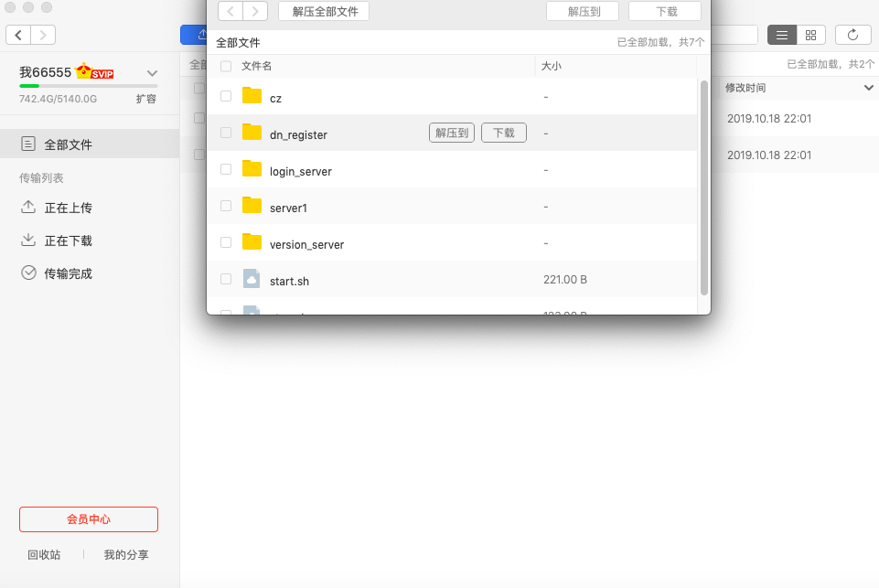Click the refresh icon
This screenshot has width=879, height=588.
pyautogui.click(x=852, y=35)
